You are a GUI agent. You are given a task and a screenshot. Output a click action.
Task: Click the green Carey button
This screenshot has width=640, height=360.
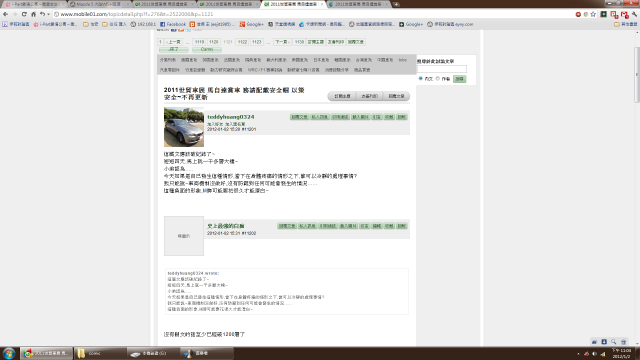click(x=207, y=49)
